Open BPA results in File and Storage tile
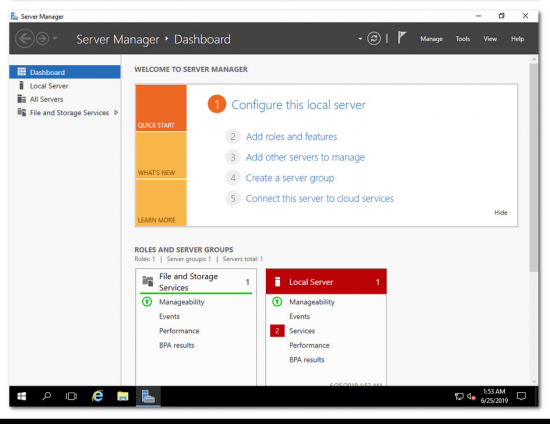Screen dimensions: 550x424 [x=176, y=345]
